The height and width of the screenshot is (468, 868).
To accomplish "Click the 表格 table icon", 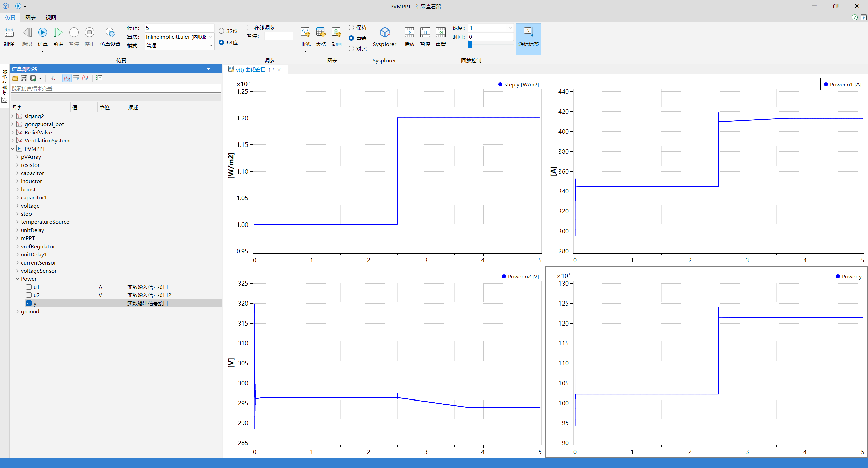I will coord(321,33).
